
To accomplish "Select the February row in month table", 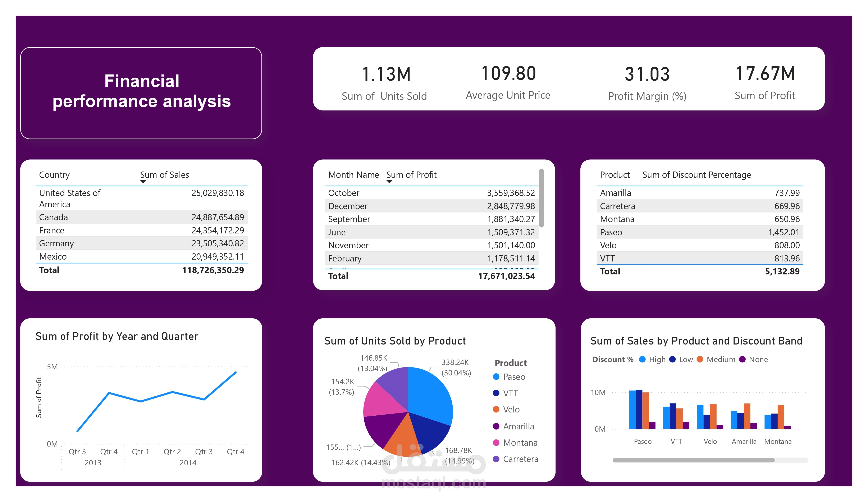I will pyautogui.click(x=431, y=258).
